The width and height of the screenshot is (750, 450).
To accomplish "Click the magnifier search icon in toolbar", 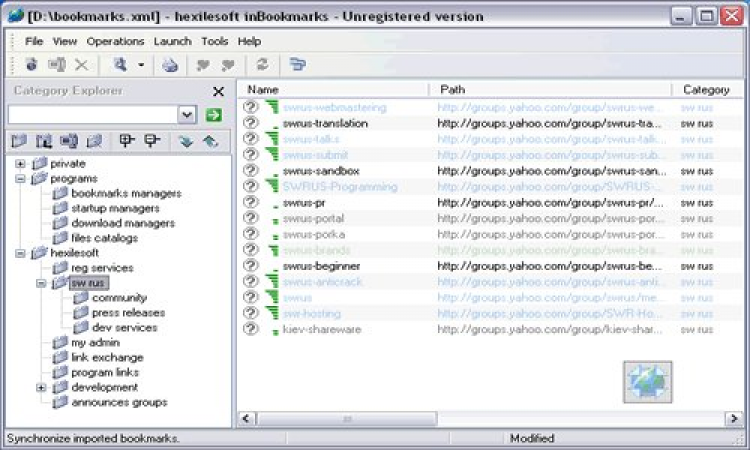I will point(120,64).
